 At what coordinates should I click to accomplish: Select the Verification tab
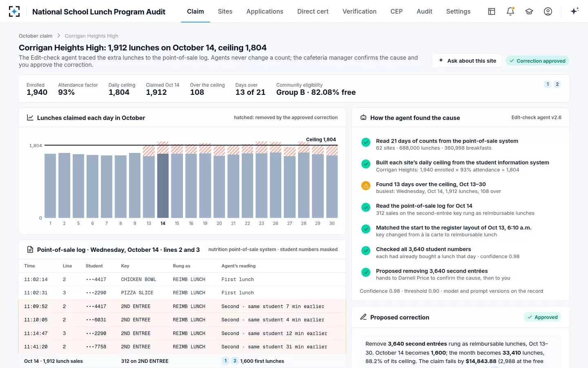359,11
